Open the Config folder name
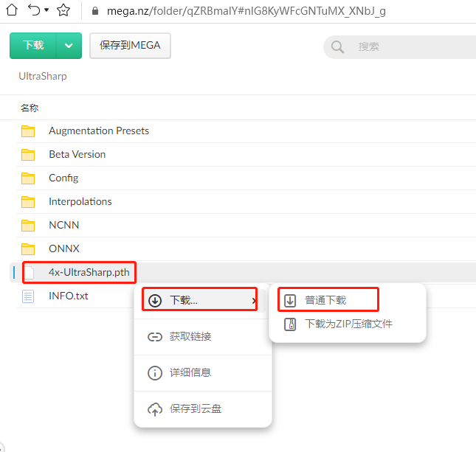This screenshot has height=452, width=476. pyautogui.click(x=63, y=178)
